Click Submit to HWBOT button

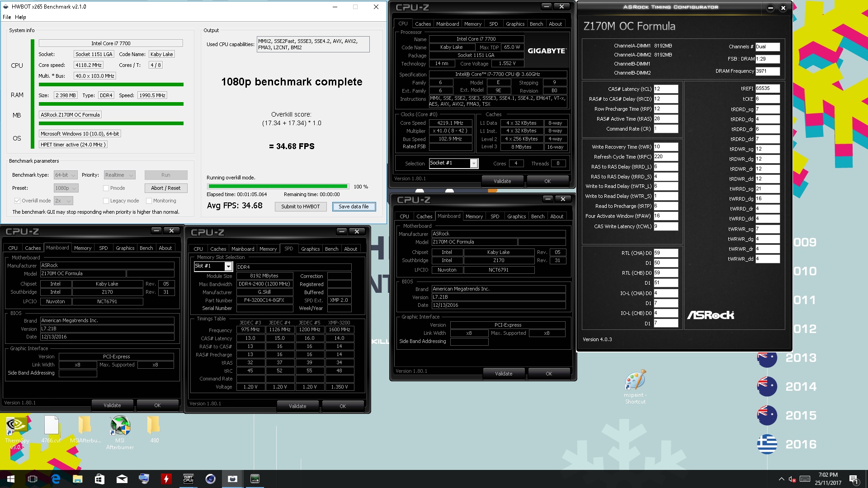point(300,206)
